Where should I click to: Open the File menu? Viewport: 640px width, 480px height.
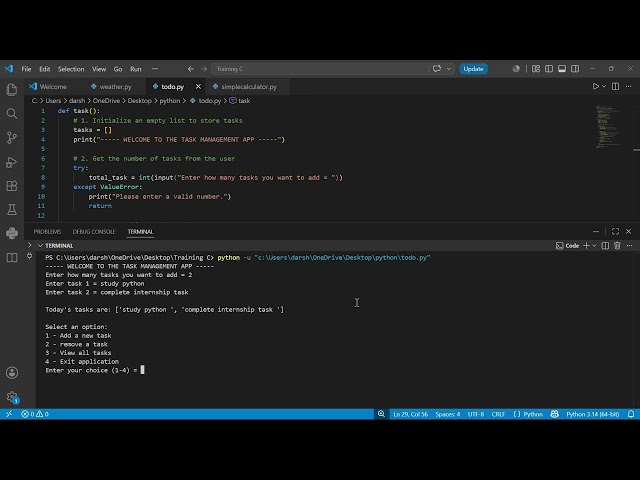tap(26, 69)
